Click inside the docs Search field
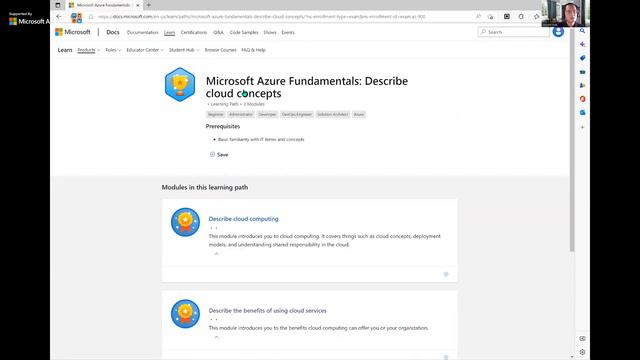 click(513, 32)
